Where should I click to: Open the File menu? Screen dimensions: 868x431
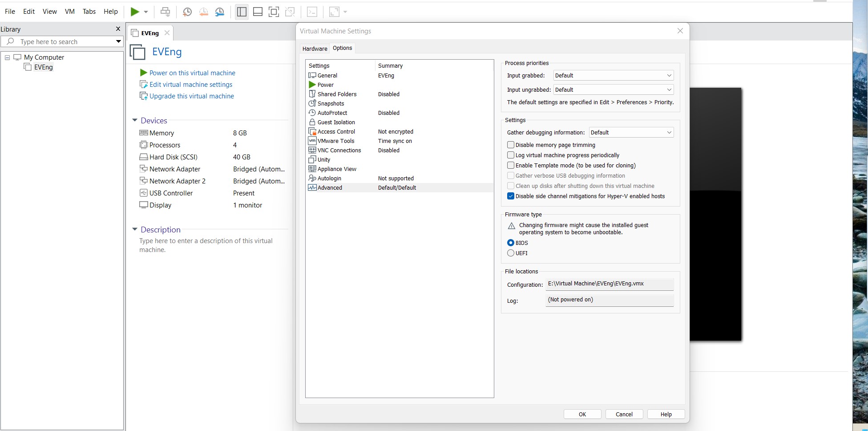point(10,12)
